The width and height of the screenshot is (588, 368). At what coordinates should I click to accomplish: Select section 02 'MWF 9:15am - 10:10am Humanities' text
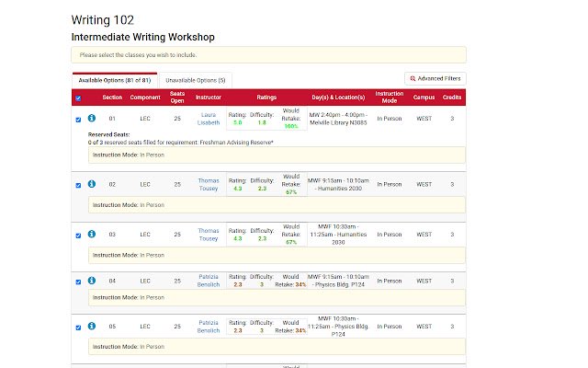pyautogui.click(x=338, y=184)
